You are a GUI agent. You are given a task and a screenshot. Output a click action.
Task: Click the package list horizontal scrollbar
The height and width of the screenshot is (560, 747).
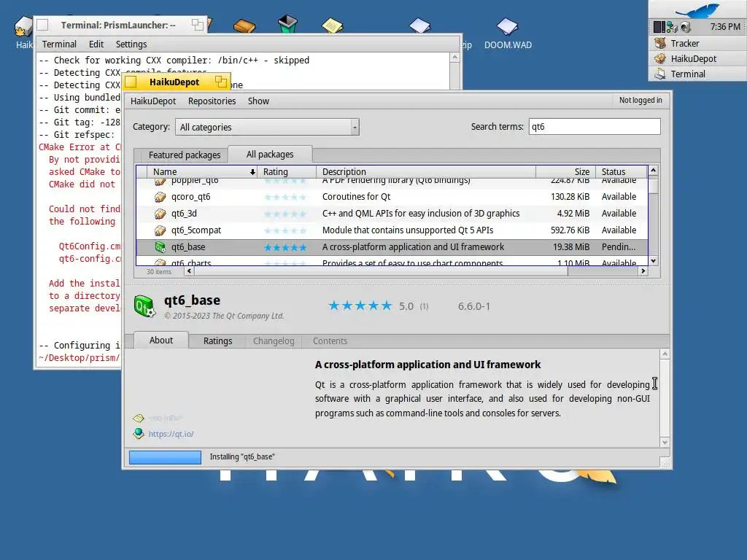(x=381, y=271)
